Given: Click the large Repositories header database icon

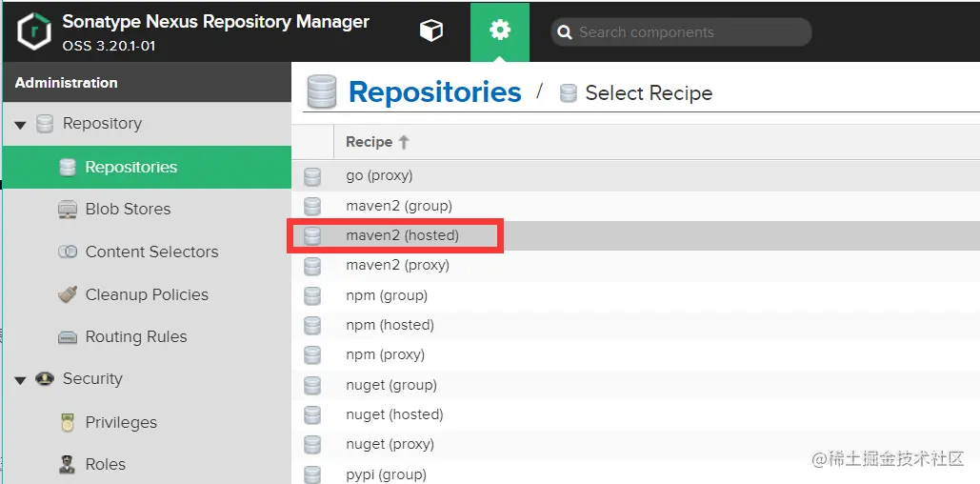Looking at the screenshot, I should pos(321,91).
